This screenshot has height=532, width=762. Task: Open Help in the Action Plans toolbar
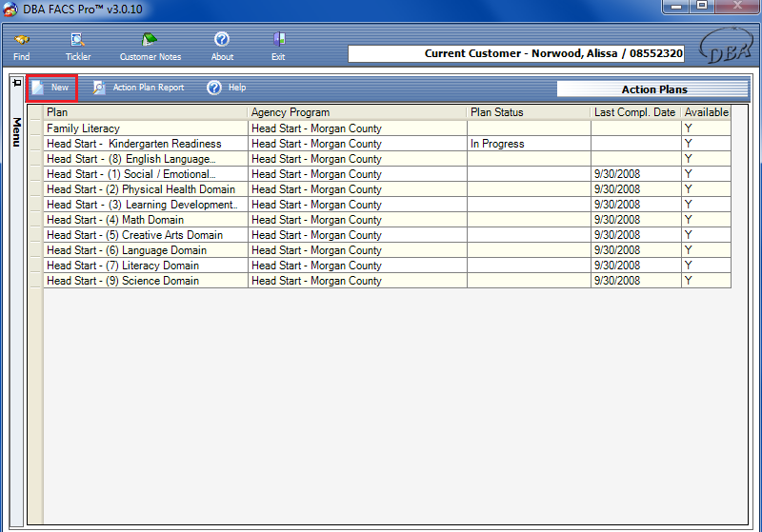[x=227, y=88]
